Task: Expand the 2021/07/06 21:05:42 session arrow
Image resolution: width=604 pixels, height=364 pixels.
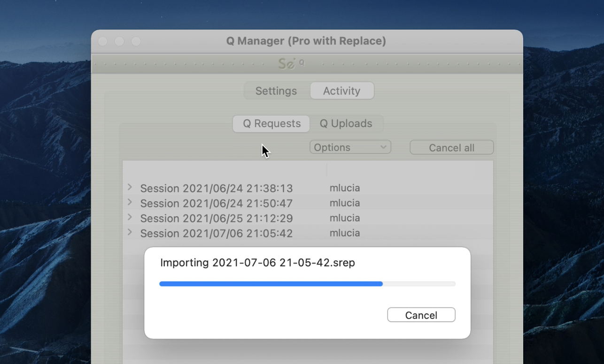Action: pos(130,233)
